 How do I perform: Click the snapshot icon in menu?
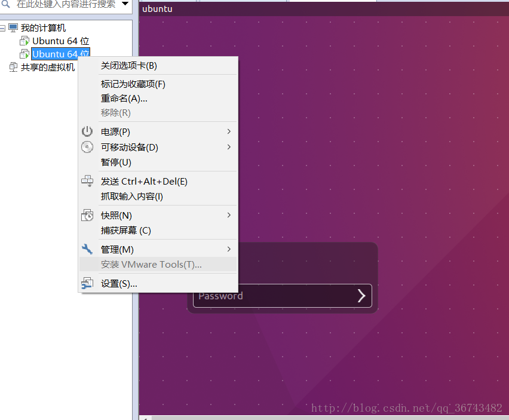click(87, 215)
